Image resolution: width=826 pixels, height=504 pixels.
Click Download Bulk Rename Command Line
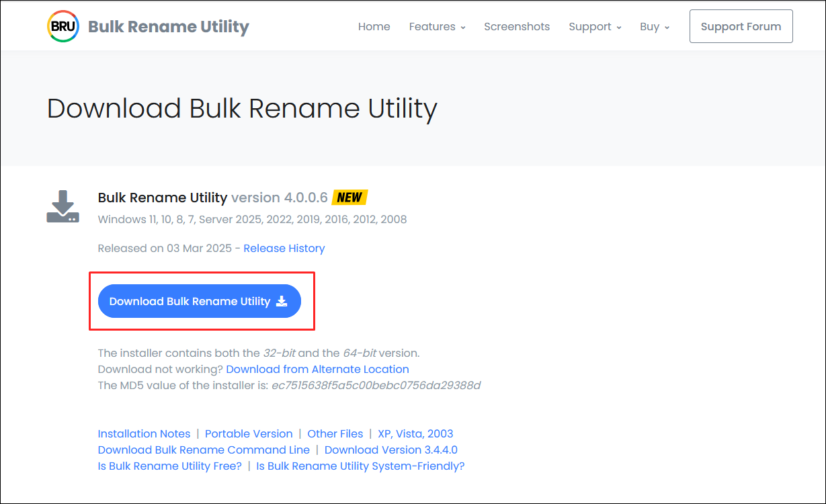[204, 450]
